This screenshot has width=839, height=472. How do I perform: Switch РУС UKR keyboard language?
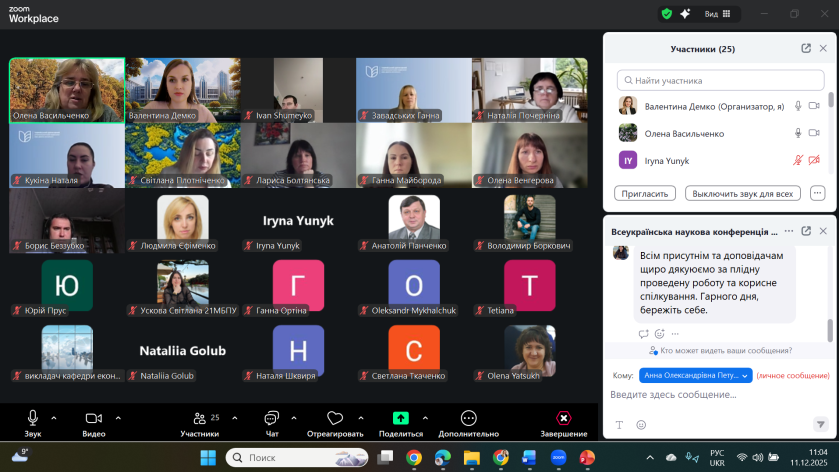(717, 458)
